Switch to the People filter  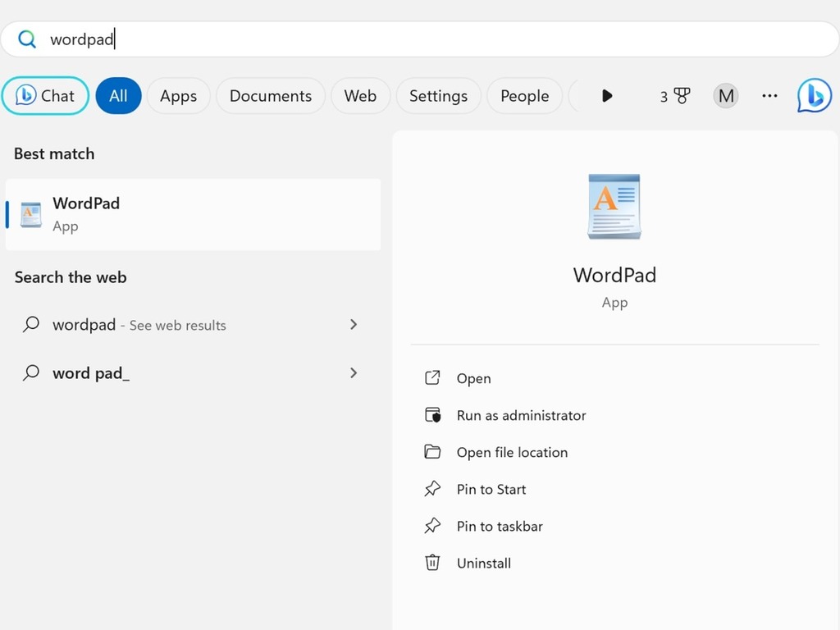click(x=524, y=96)
